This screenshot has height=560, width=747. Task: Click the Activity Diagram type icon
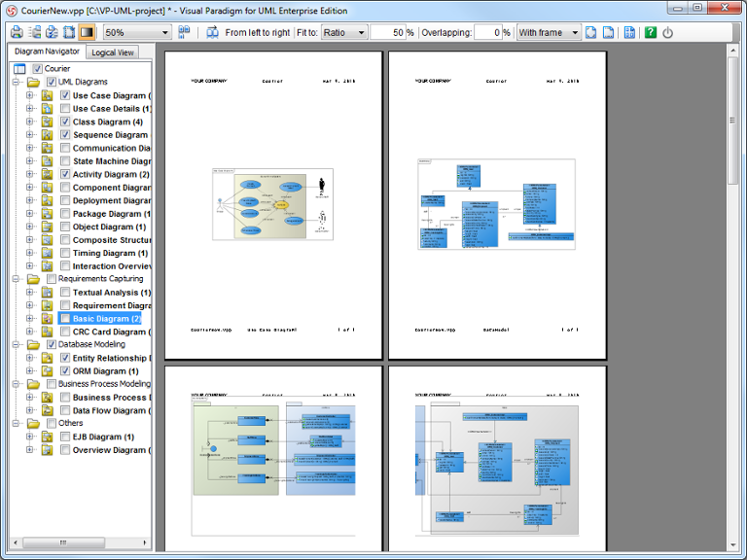47,174
